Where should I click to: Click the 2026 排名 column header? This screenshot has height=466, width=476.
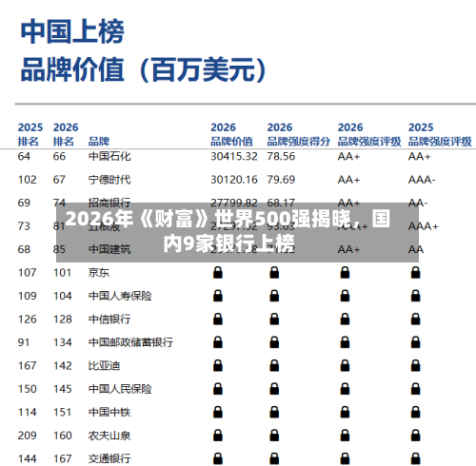(x=66, y=134)
